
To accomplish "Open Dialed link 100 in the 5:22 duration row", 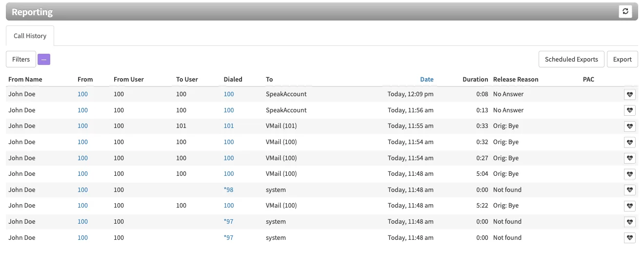I will click(x=229, y=205).
